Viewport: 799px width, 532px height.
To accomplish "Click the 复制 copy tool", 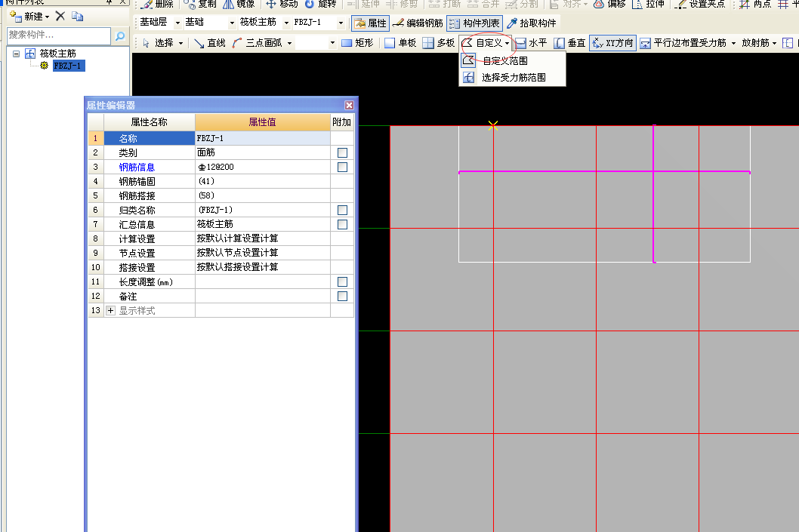I will point(200,4).
